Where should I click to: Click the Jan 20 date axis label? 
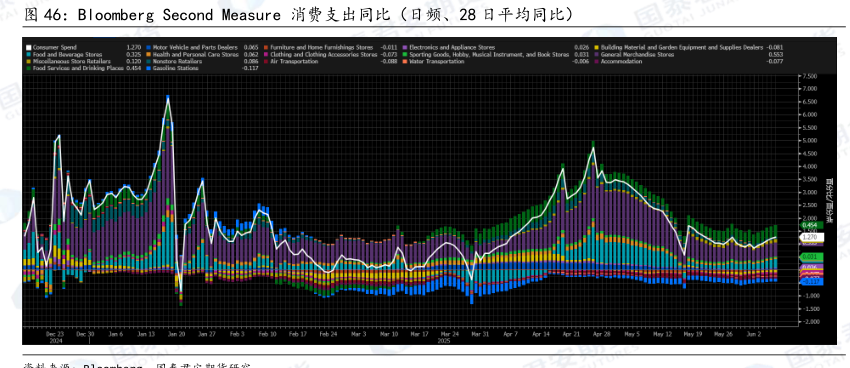tap(176, 334)
